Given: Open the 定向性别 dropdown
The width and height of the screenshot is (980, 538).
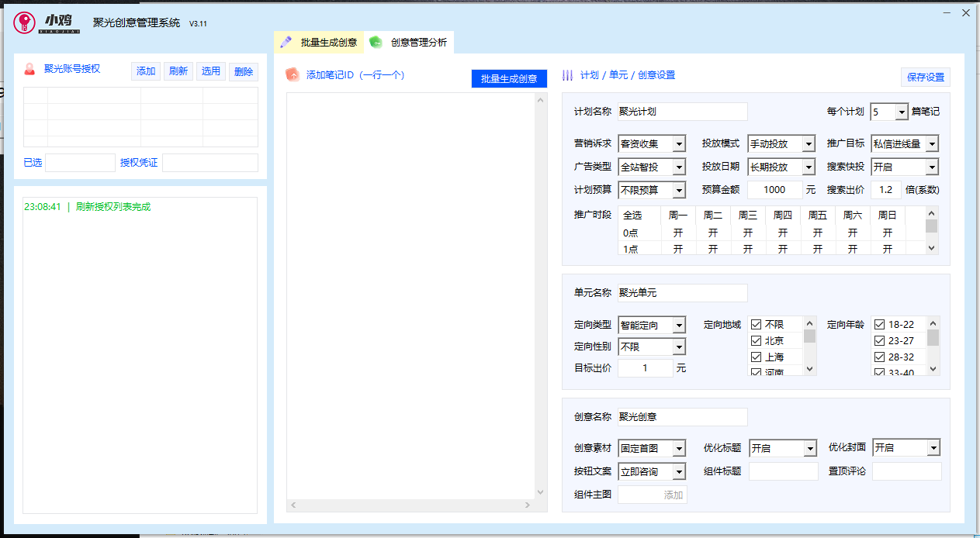Looking at the screenshot, I should tap(679, 347).
